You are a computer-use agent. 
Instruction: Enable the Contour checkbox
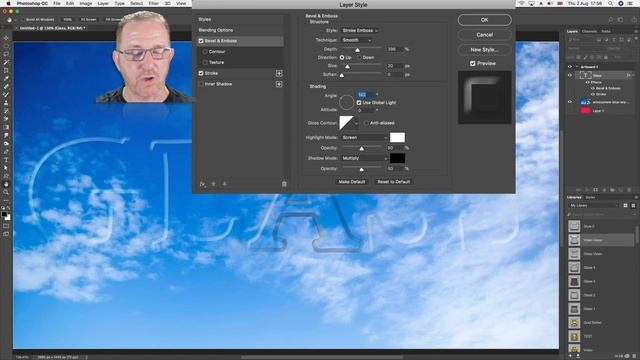tap(205, 52)
